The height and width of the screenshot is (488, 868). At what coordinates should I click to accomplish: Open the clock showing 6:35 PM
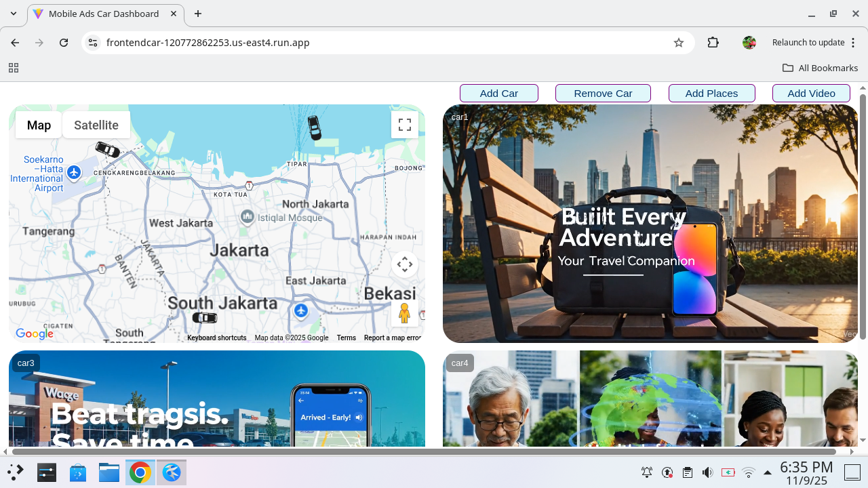pos(806,473)
